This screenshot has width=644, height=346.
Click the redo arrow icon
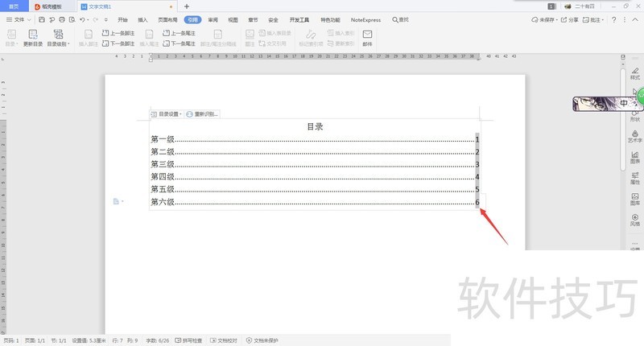click(x=95, y=19)
